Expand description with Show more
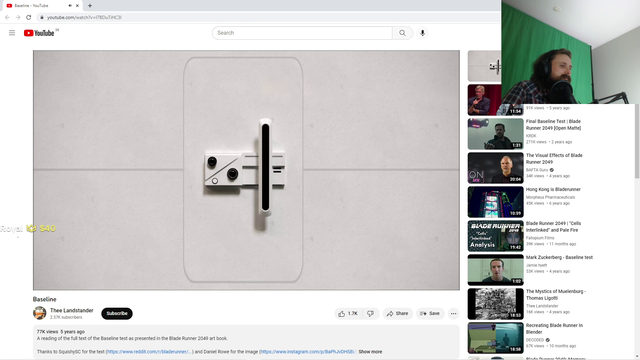640x360 pixels. [370, 351]
